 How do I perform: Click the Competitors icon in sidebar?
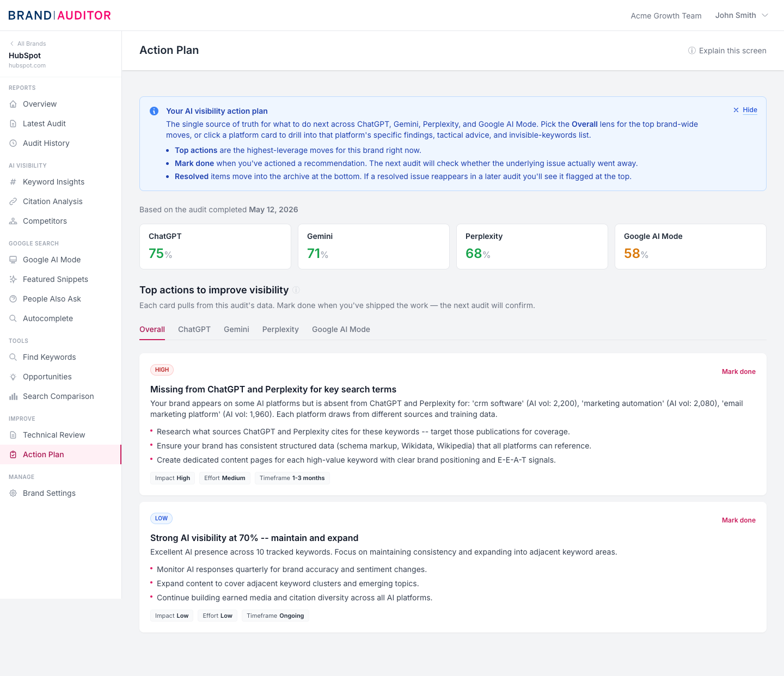(x=13, y=221)
